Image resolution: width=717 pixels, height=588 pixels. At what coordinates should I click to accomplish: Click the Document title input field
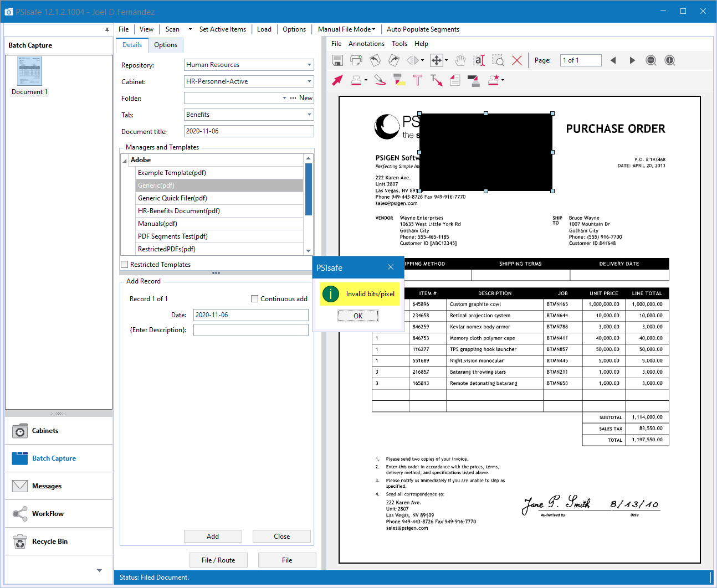click(249, 131)
